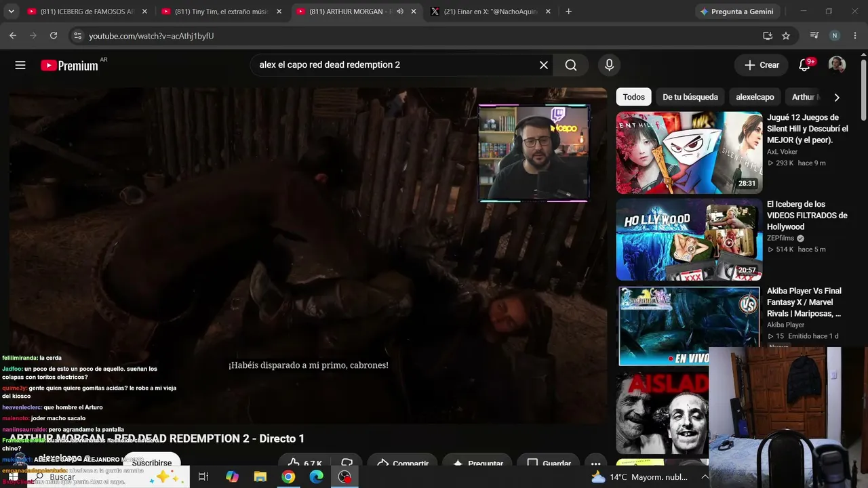The height and width of the screenshot is (488, 868).
Task: Select the alexelcapo filter chip
Action: click(x=755, y=97)
